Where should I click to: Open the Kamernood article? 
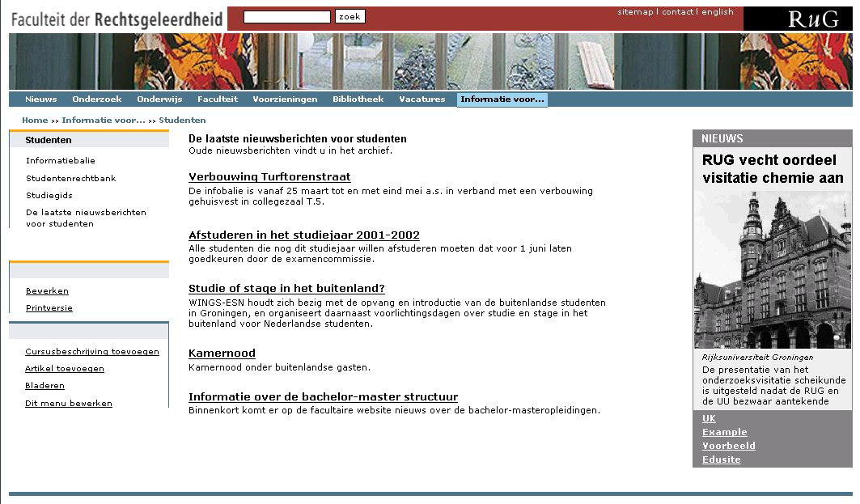point(222,354)
